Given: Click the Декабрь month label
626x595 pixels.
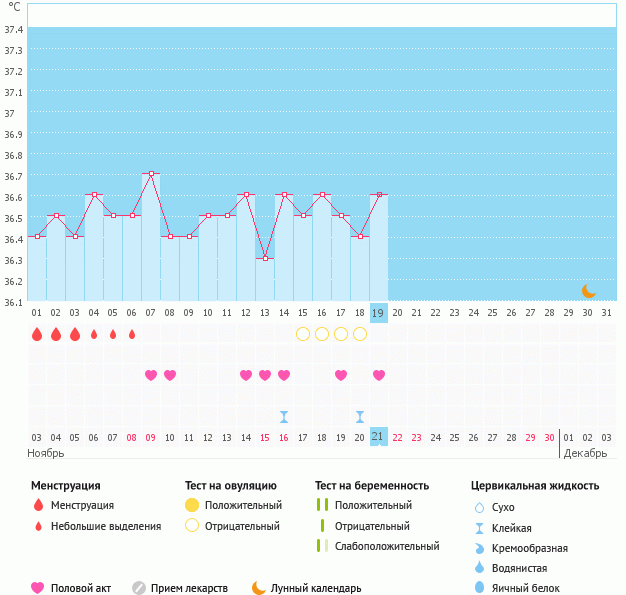Looking at the screenshot, I should [585, 454].
